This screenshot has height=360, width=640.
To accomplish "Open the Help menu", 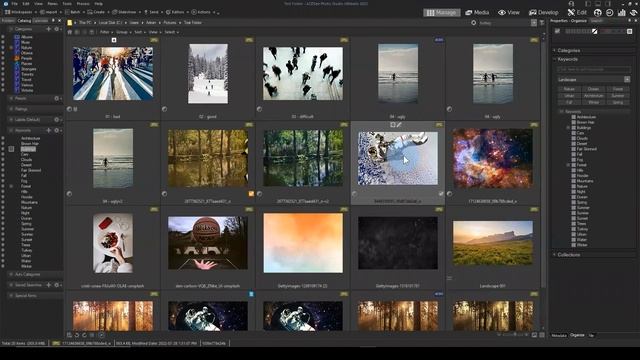I will (x=98, y=4).
